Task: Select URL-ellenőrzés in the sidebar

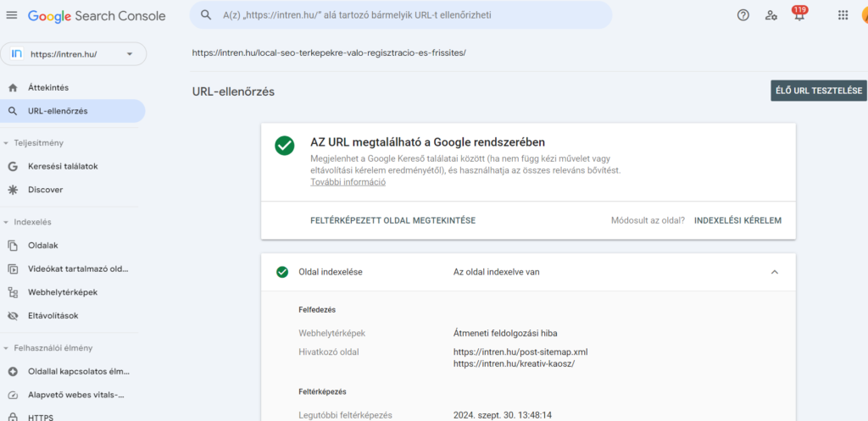Action: 73,111
